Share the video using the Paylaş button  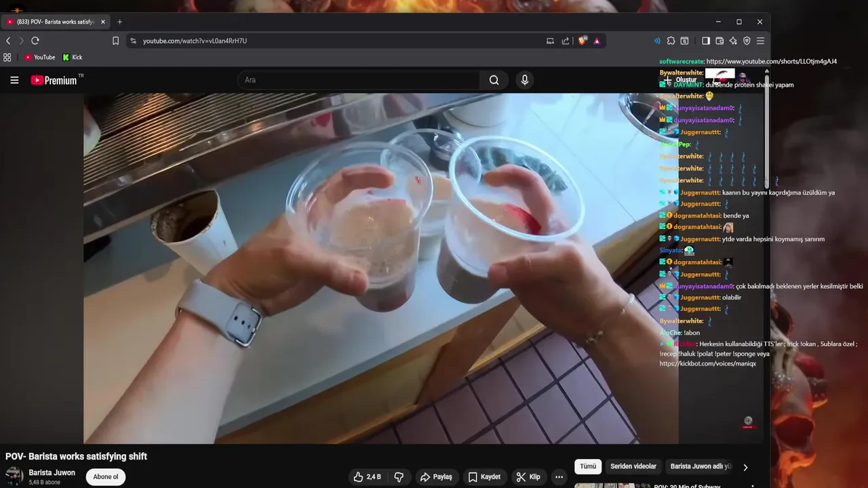[436, 477]
